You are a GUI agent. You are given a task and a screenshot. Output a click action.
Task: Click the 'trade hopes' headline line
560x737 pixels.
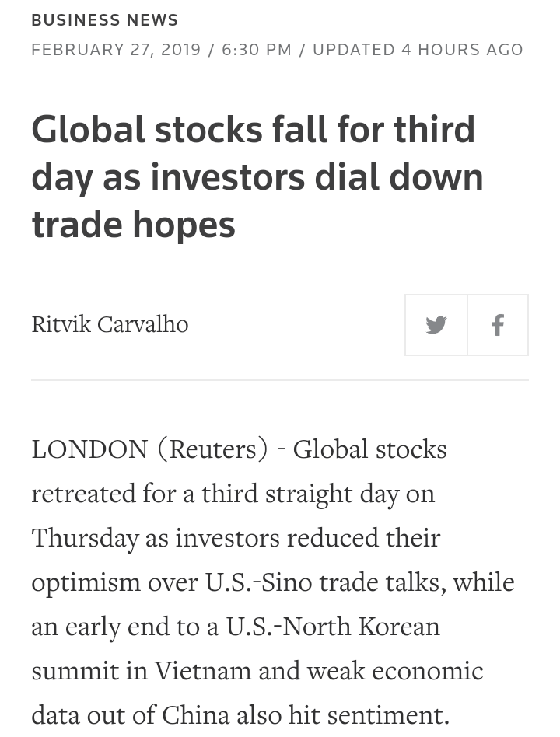point(134,225)
